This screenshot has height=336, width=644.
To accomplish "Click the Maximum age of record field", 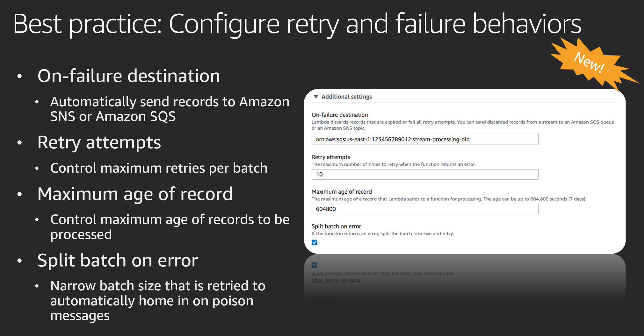I will [425, 209].
